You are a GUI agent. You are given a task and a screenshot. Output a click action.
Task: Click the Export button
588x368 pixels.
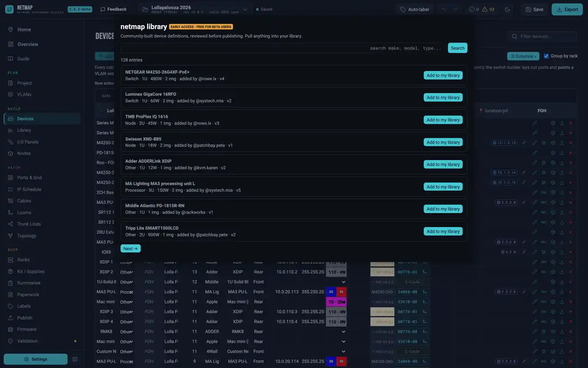pyautogui.click(x=567, y=9)
